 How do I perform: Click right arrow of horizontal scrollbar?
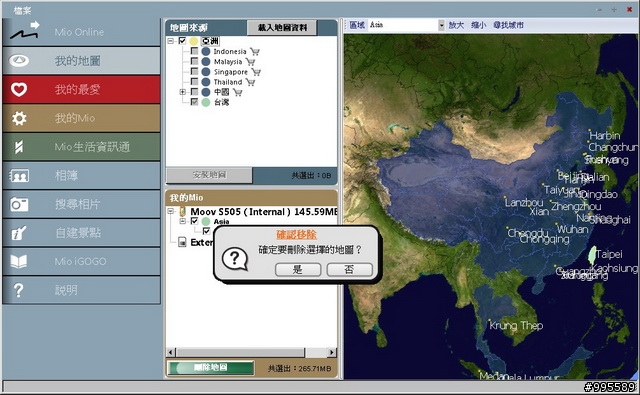click(332, 352)
